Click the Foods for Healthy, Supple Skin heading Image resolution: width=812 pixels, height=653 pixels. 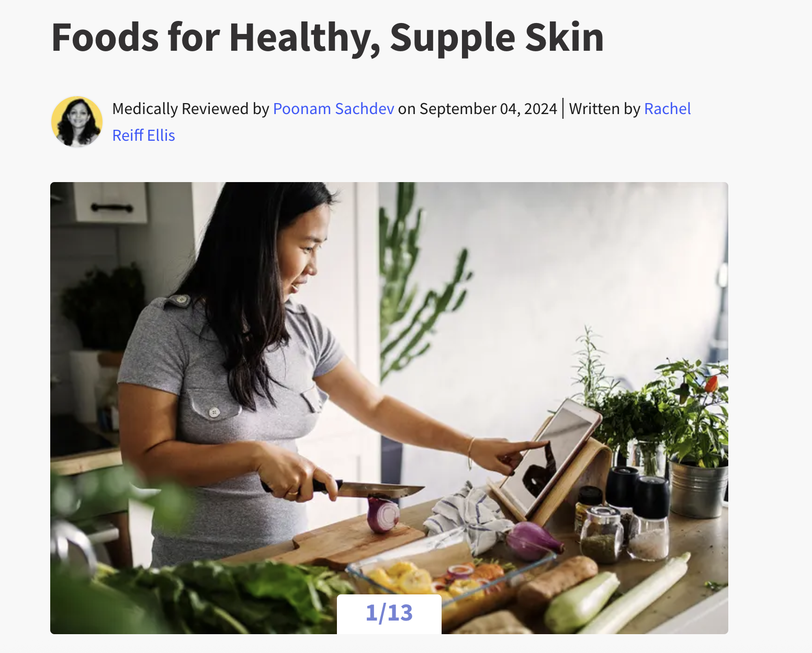point(328,38)
